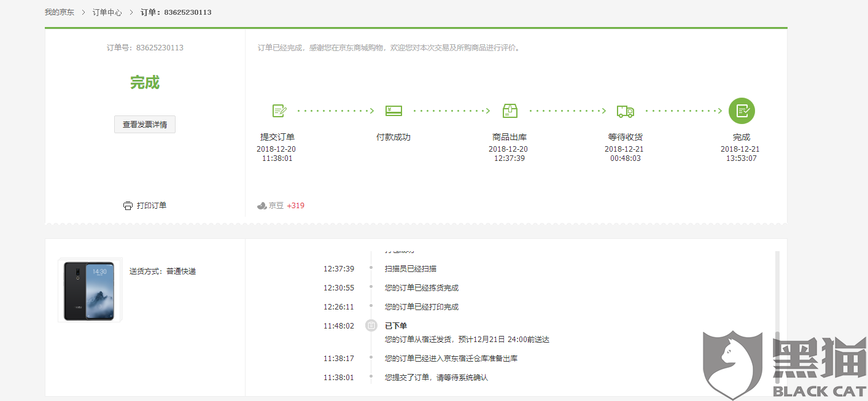868x401 pixels.
Task: Click log entry 京东宿迁仓库准备出库
Action: pyautogui.click(x=451, y=359)
